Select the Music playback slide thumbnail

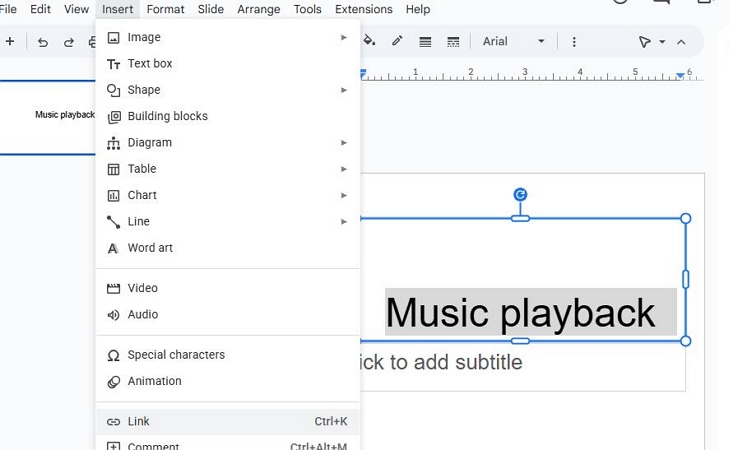(x=47, y=117)
